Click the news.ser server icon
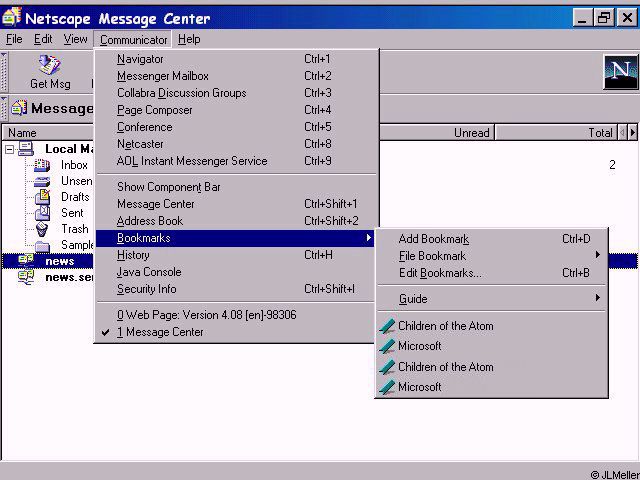Screen dimensions: 640x480 pyautogui.click(x=26, y=277)
